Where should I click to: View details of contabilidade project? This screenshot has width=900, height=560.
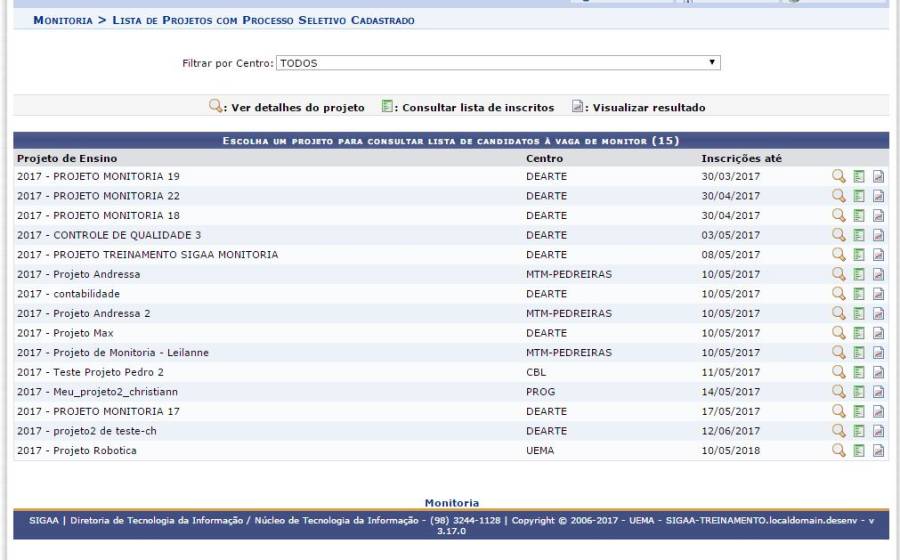pyautogui.click(x=838, y=294)
